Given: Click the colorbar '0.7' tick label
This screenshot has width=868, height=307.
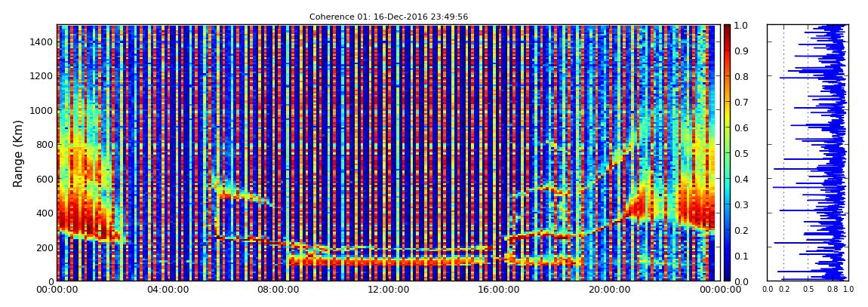Looking at the screenshot, I should click(742, 103).
